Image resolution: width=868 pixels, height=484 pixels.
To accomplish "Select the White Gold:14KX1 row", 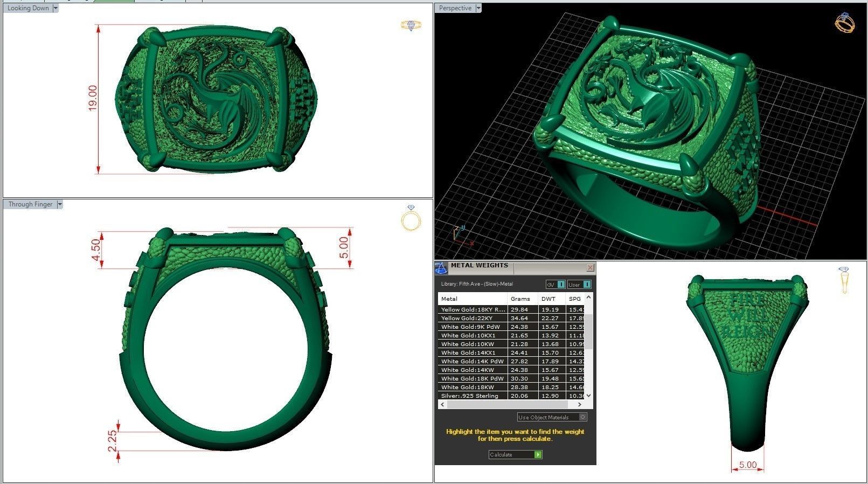I will 511,352.
